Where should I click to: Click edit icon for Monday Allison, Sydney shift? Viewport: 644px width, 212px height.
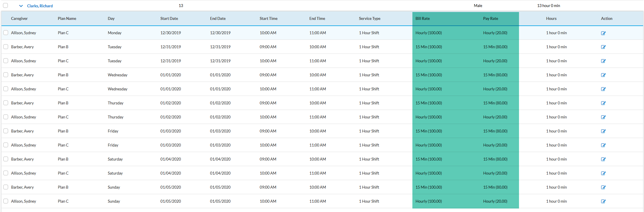603,33
